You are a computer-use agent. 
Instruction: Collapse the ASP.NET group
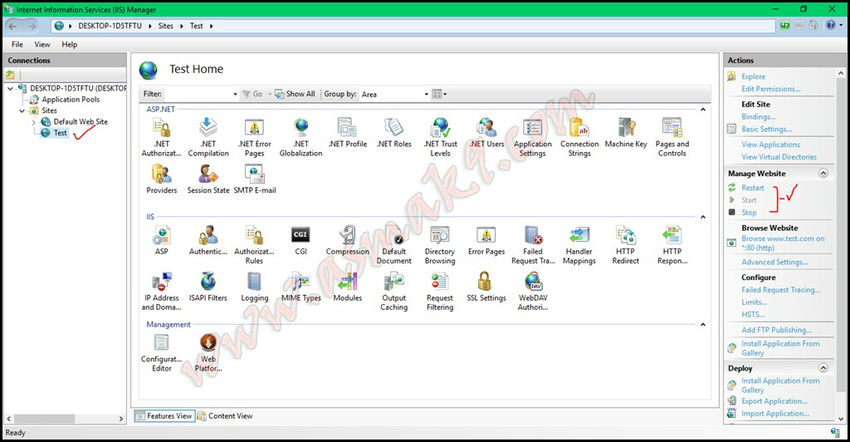[703, 110]
